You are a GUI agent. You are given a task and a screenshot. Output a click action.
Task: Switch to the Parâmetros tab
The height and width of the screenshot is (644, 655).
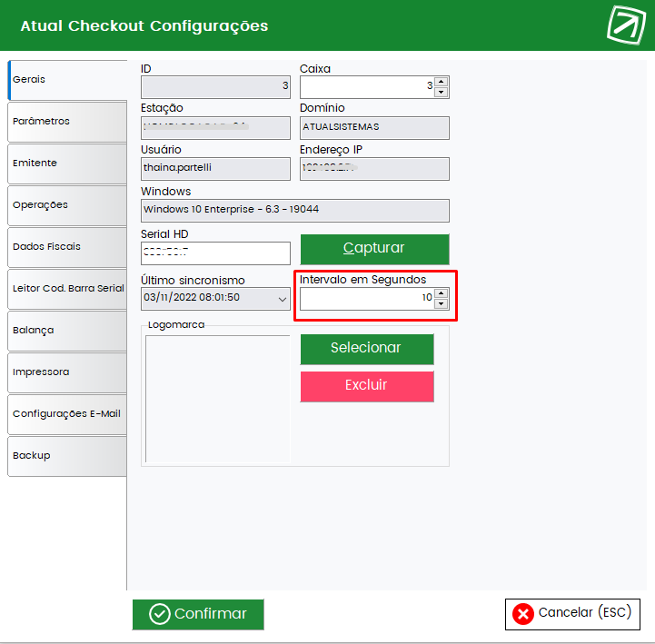[67, 122]
